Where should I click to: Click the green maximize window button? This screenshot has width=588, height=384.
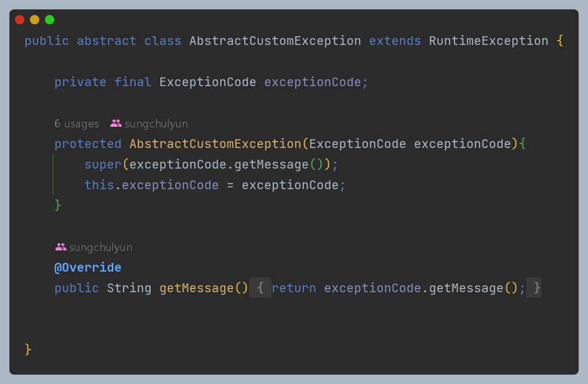pos(49,20)
